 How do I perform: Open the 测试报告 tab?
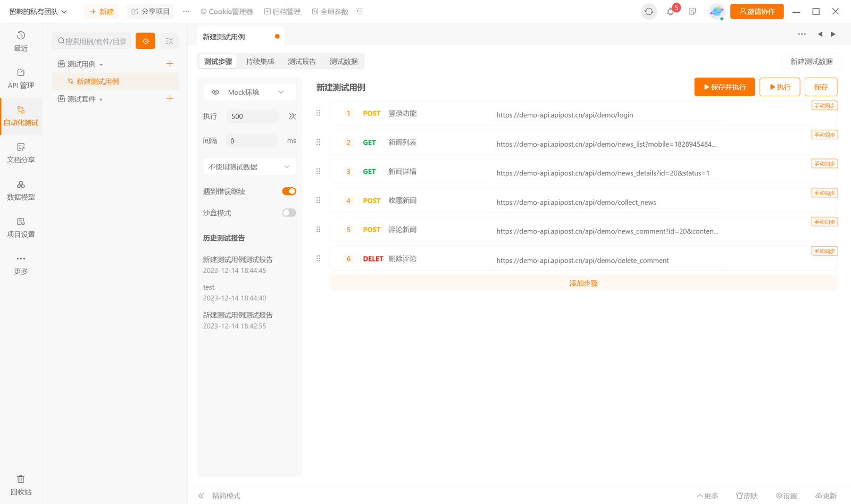pyautogui.click(x=302, y=61)
